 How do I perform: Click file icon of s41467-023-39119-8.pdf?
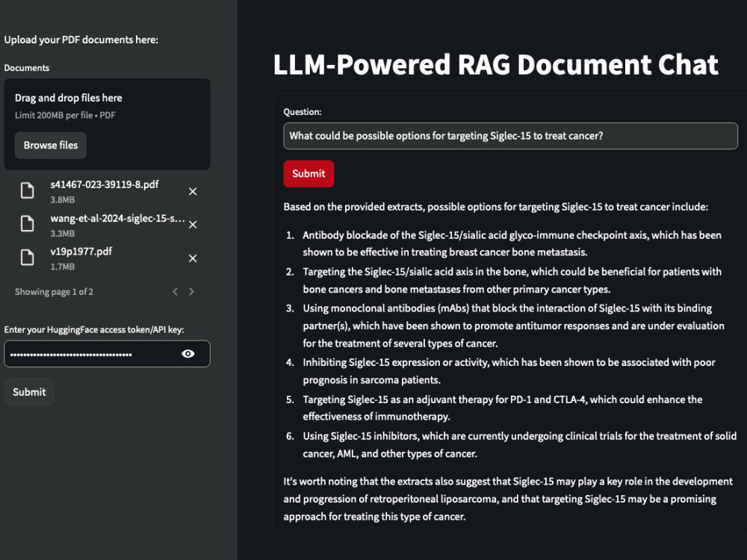coord(27,190)
